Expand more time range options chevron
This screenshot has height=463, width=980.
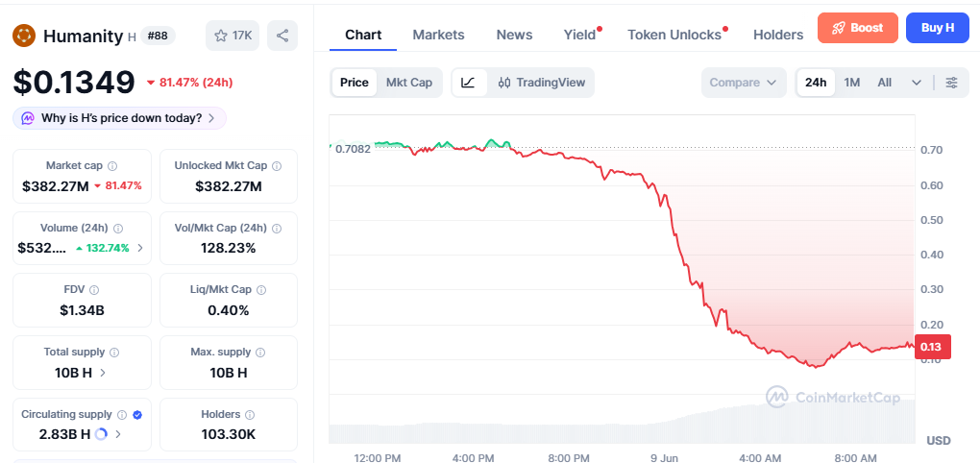point(917,83)
